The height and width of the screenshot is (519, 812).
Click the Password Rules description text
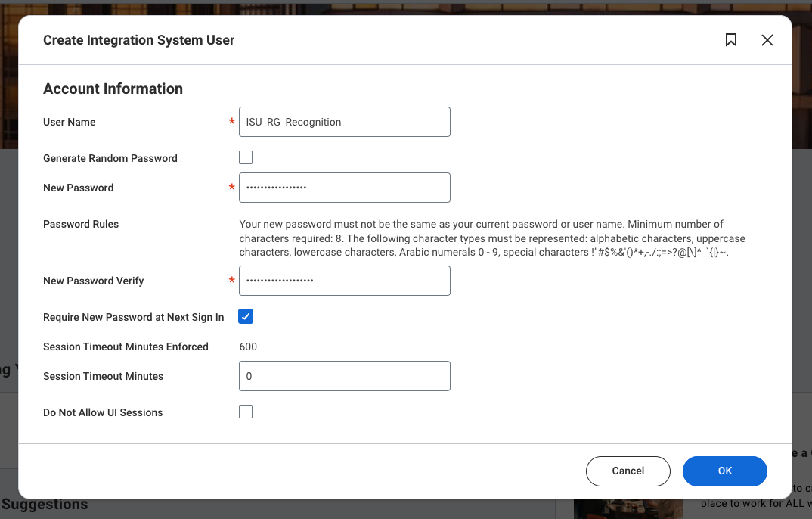(492, 238)
